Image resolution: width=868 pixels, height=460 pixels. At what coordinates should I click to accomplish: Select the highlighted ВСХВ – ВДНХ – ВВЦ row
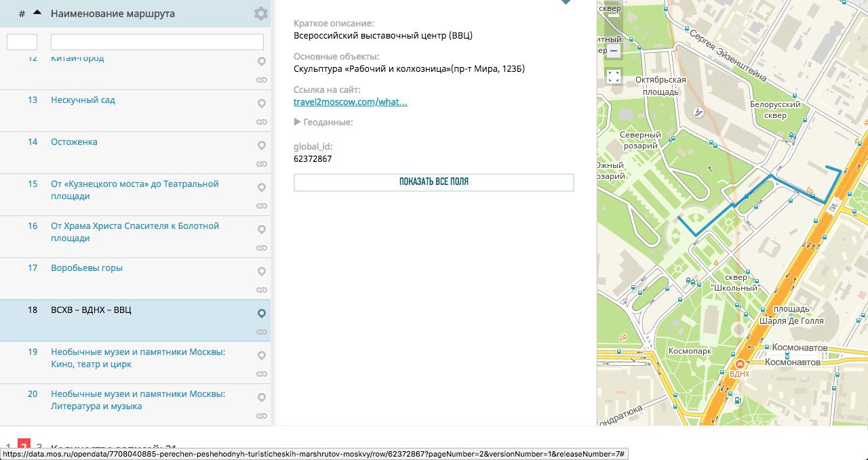tap(91, 310)
